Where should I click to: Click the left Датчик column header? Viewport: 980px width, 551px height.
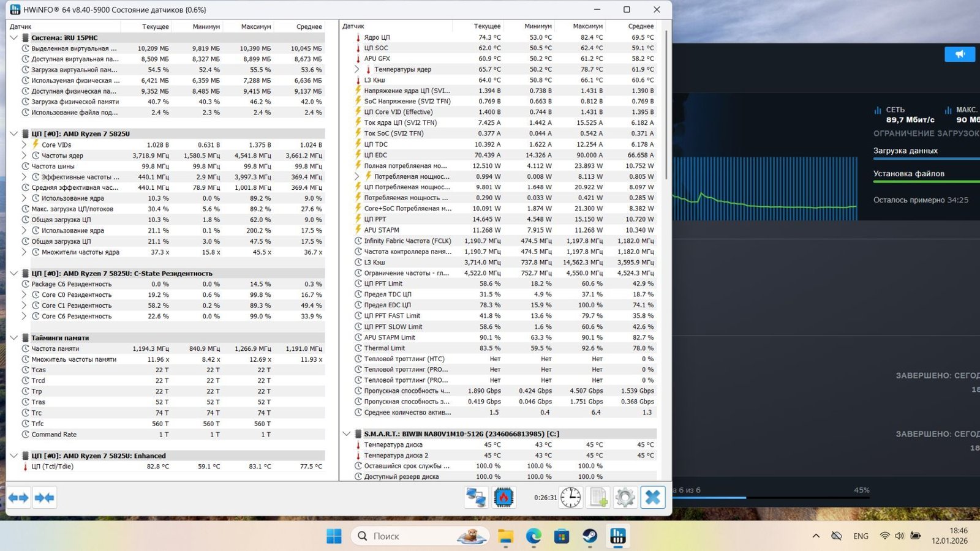[64, 26]
